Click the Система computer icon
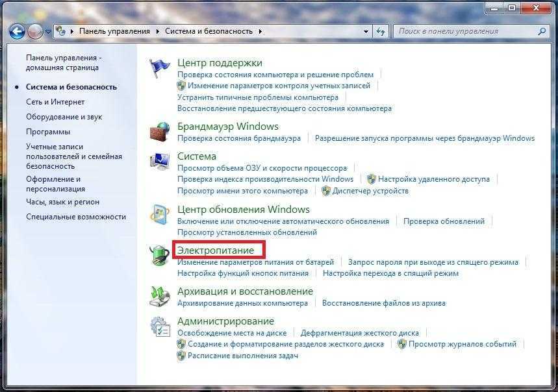The height and width of the screenshot is (392, 558). click(x=159, y=161)
